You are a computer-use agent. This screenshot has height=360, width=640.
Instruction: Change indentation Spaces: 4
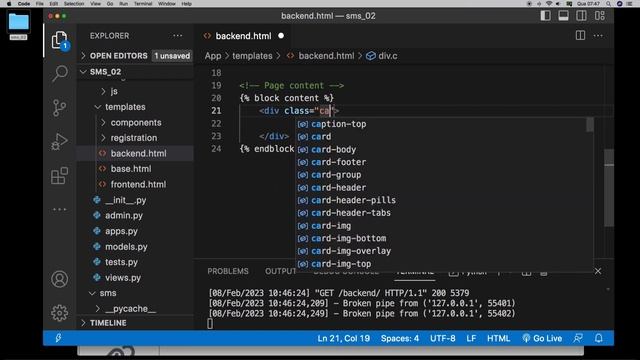[400, 338]
